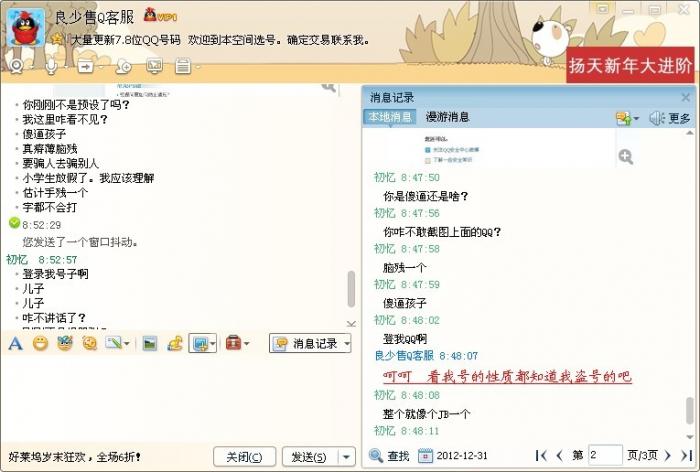Image resolution: width=700 pixels, height=472 pixels.
Task: Start a voice call with microphone icon
Action: [x=51, y=67]
